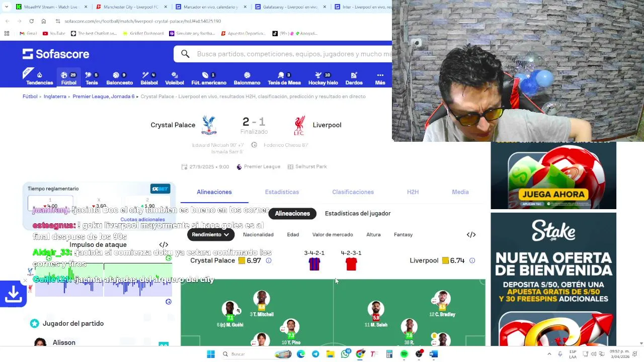Image resolution: width=644 pixels, height=362 pixels.
Task: Open the Béisbol sport section
Action: (x=149, y=78)
